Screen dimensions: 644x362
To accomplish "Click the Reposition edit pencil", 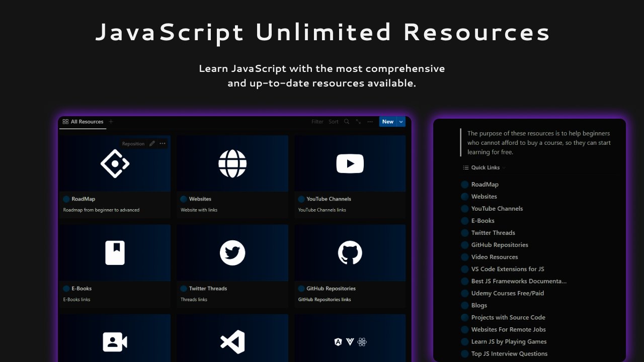I will point(152,143).
